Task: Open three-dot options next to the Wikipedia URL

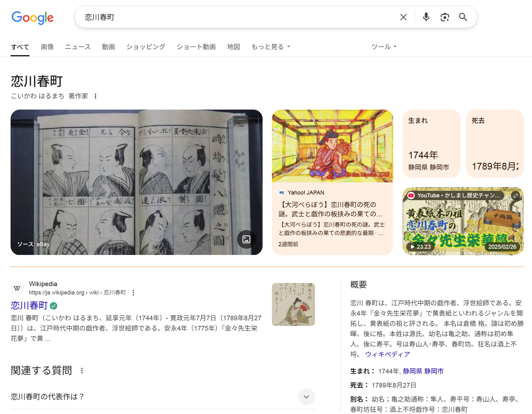Action: pyautogui.click(x=133, y=293)
